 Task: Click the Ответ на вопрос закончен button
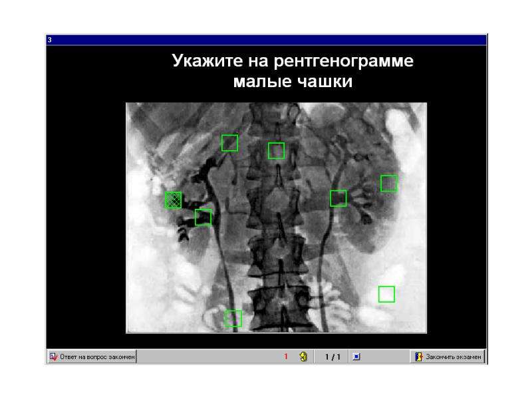click(92, 356)
